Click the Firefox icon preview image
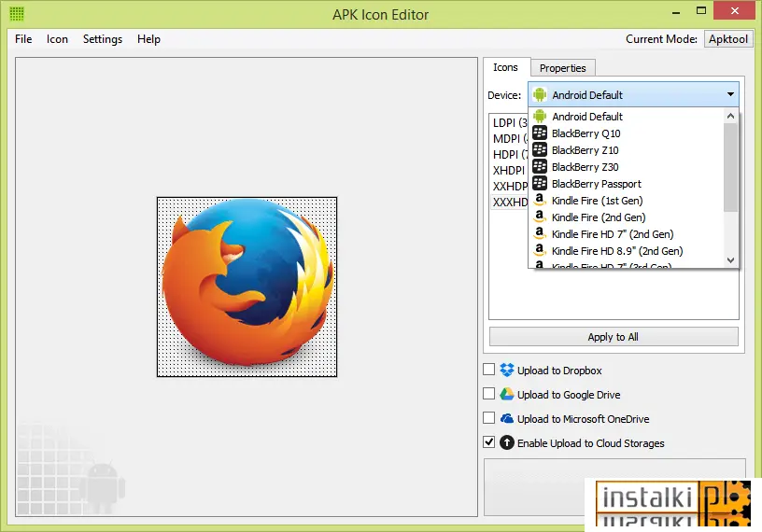Viewport: 762px width, 532px height. 247,287
